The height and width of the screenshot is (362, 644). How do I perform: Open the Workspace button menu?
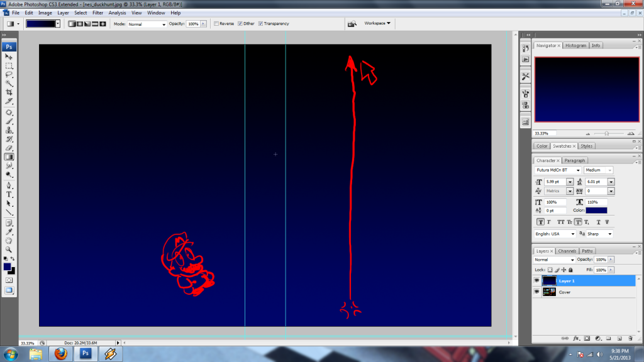(377, 23)
